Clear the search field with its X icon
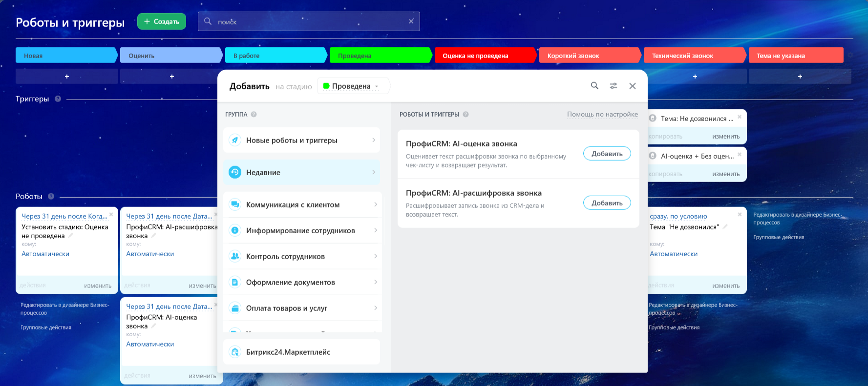868x386 pixels. pos(411,21)
